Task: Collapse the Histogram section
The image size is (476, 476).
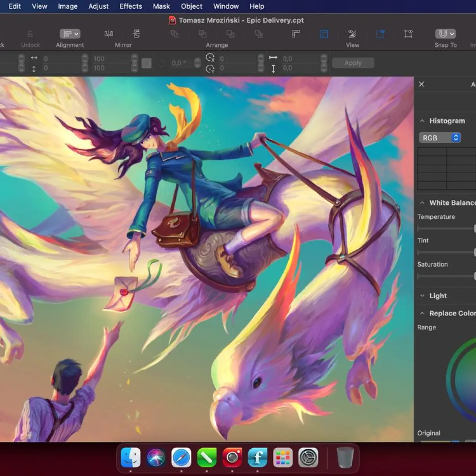Action: click(x=422, y=121)
